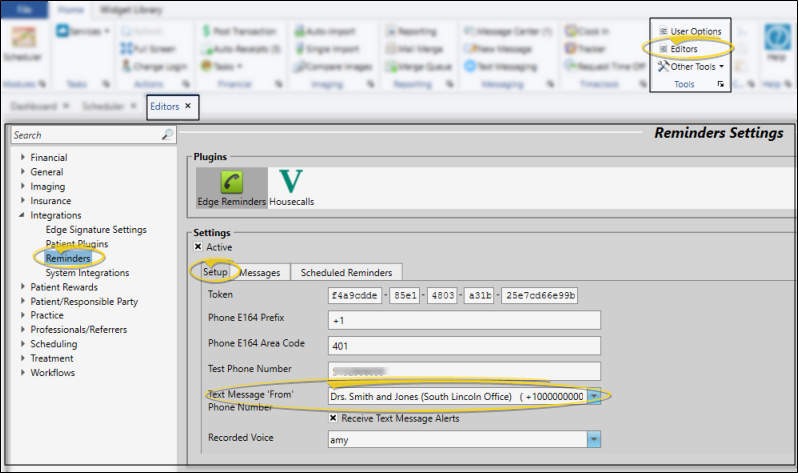Viewport: 799px width, 473px height.
Task: Collapse the Integrations tree node
Action: click(23, 215)
